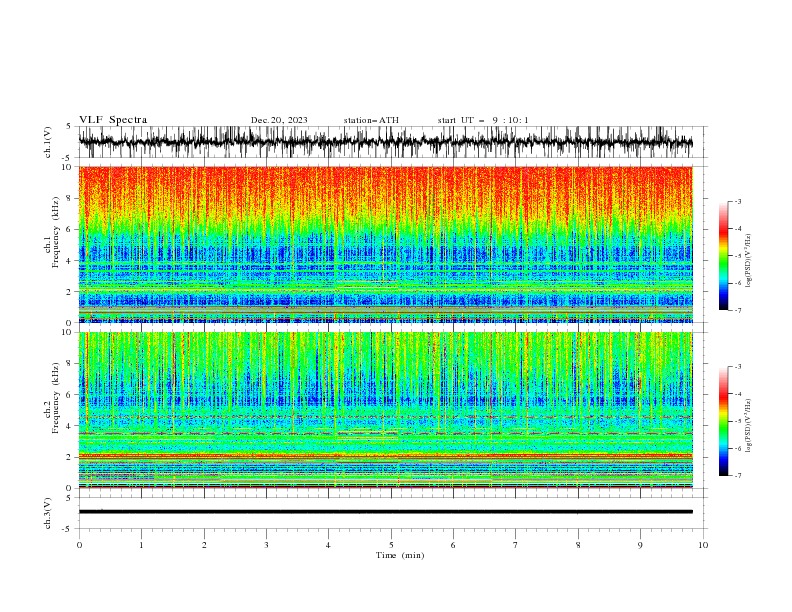Click the "8" kHz tick on ch.2 frequency axis
This screenshot has width=792, height=612.
[69, 364]
